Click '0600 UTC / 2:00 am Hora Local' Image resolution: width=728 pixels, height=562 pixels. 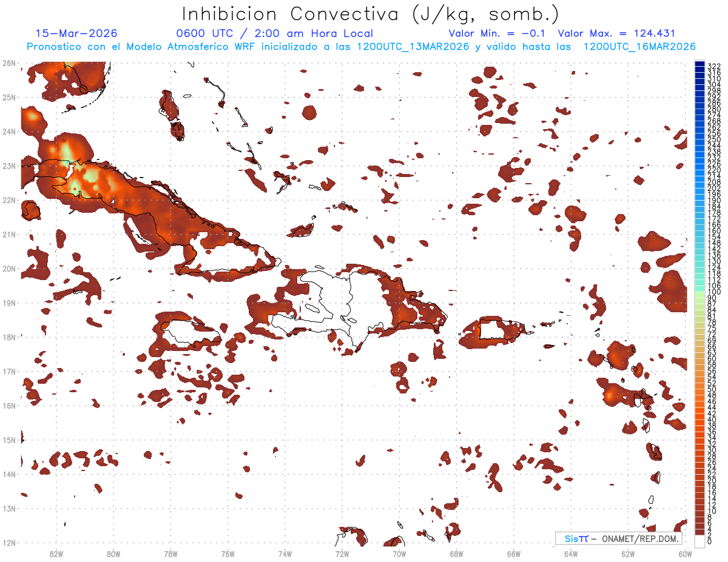click(274, 34)
